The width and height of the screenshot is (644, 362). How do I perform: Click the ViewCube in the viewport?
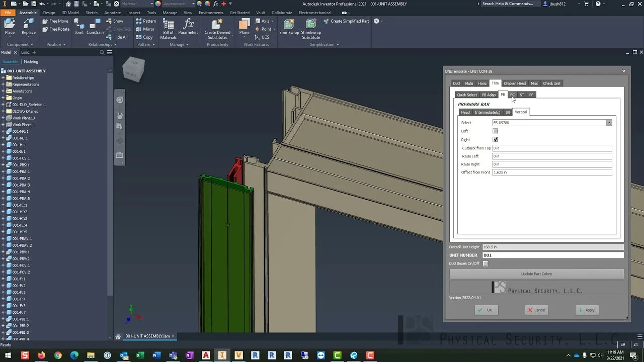pyautogui.click(x=134, y=69)
